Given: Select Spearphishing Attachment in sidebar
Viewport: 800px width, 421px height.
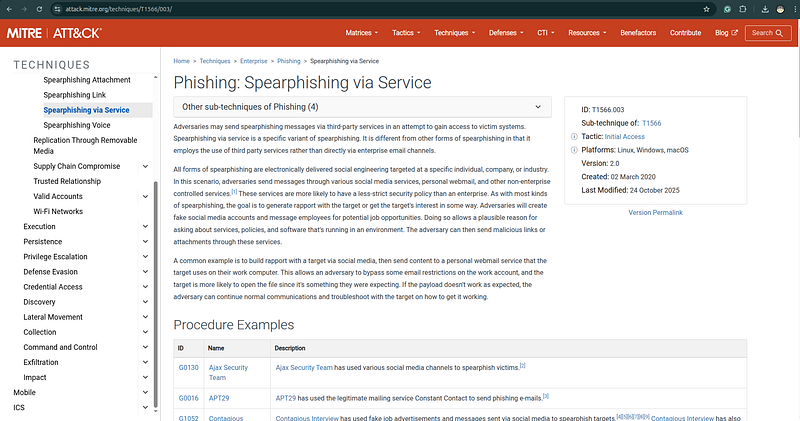Looking at the screenshot, I should pos(87,80).
